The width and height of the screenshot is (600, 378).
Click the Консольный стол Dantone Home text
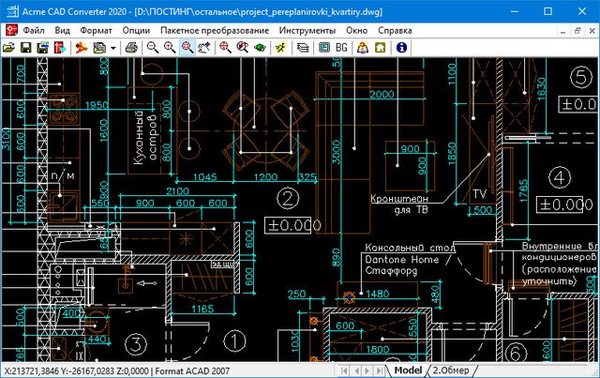pos(409,259)
